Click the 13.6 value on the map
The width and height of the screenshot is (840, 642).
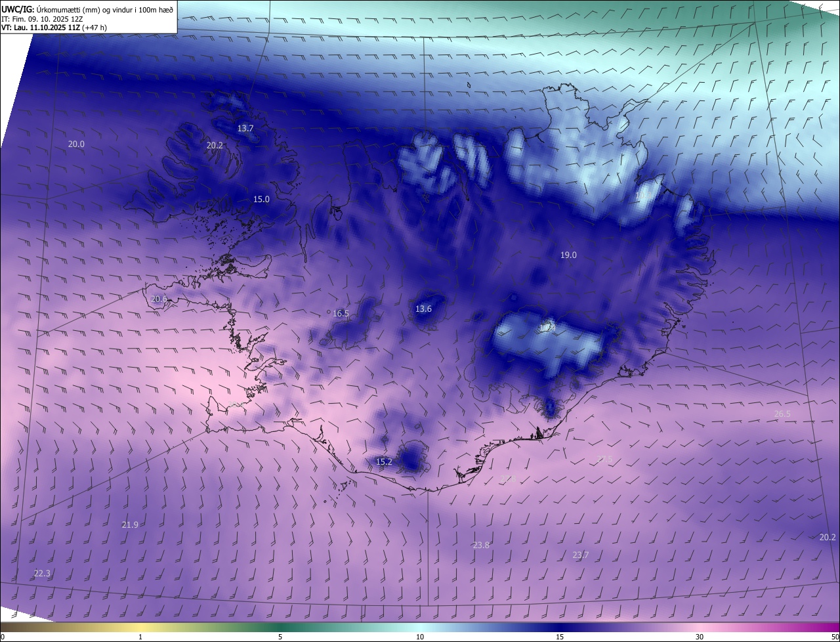coord(423,309)
